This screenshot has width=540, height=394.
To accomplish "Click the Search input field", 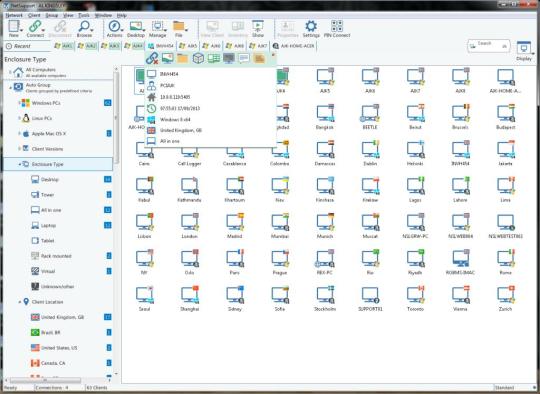I will point(488,46).
